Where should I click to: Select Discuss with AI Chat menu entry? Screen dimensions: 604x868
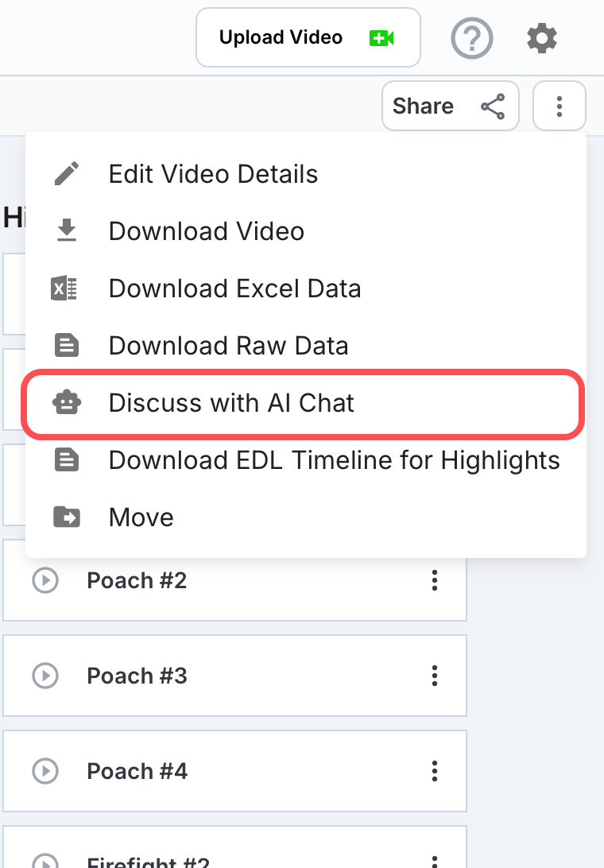click(x=303, y=403)
